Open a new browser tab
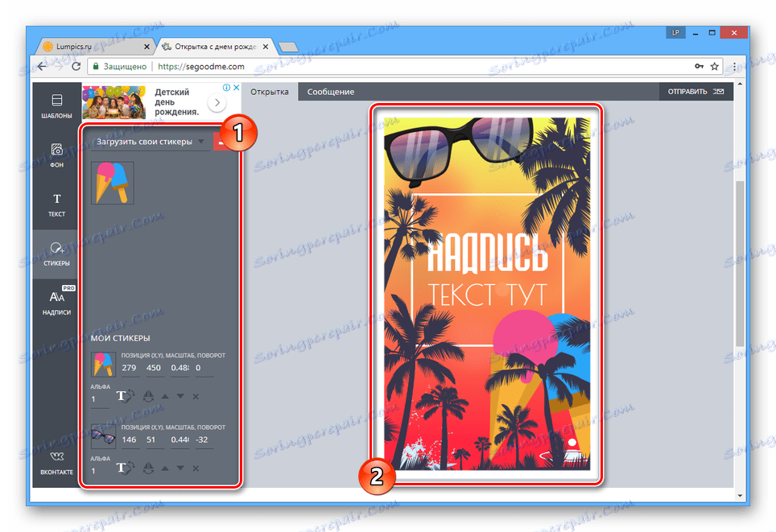Image resolution: width=776 pixels, height=532 pixels. coord(287,47)
